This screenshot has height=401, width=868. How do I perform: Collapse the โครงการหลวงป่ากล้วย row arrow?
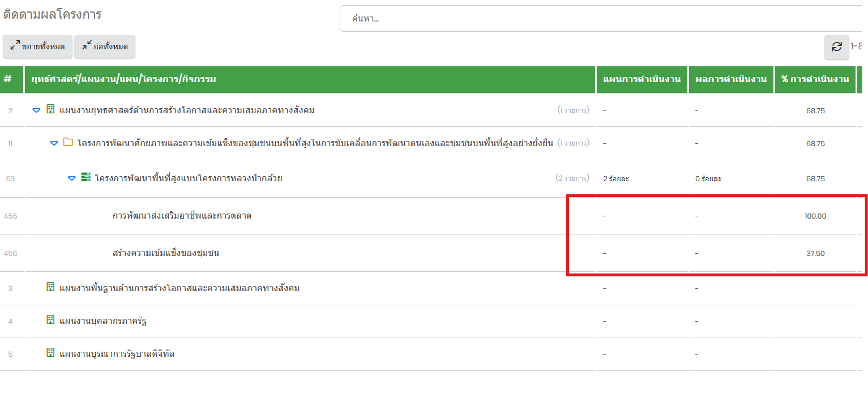(72, 178)
